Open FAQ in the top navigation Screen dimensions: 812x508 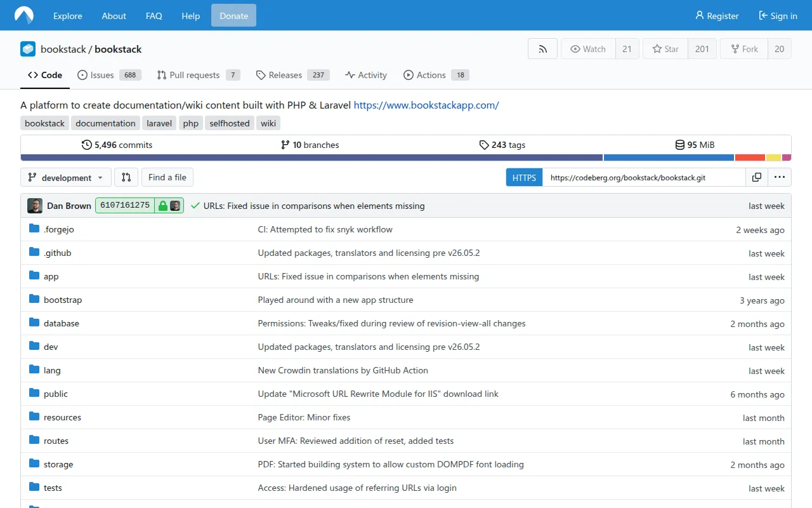tap(154, 16)
